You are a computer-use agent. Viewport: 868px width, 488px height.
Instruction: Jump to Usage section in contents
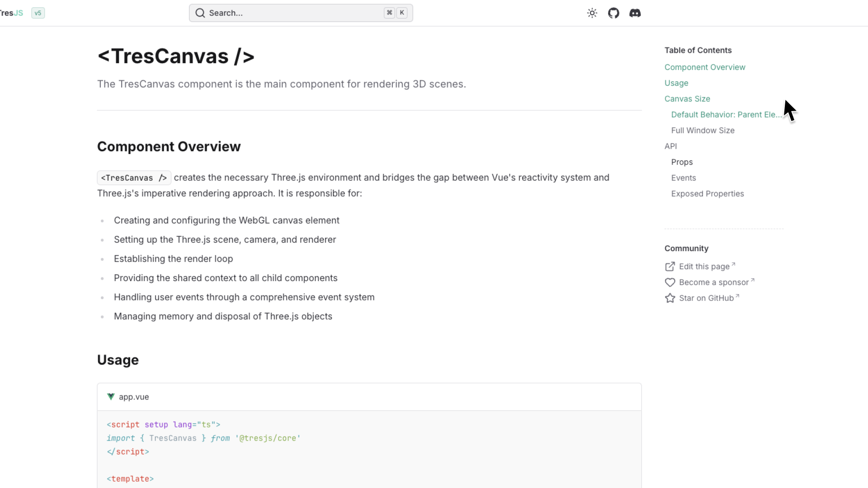click(676, 83)
